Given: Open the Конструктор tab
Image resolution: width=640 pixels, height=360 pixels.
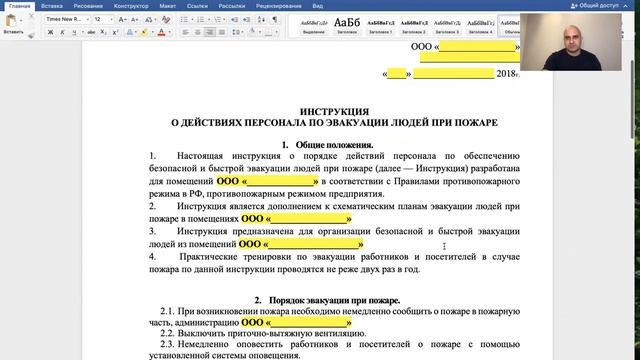Looking at the screenshot, I should [x=131, y=6].
